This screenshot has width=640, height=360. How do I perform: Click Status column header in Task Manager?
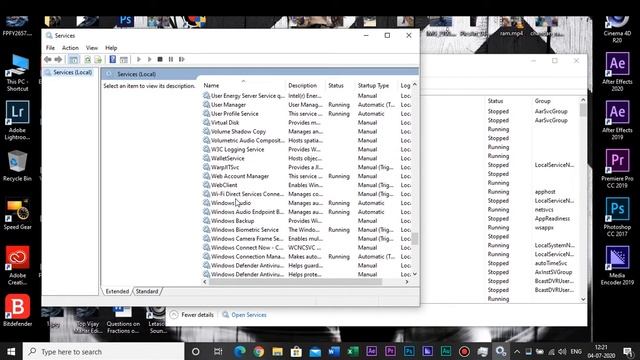click(495, 101)
